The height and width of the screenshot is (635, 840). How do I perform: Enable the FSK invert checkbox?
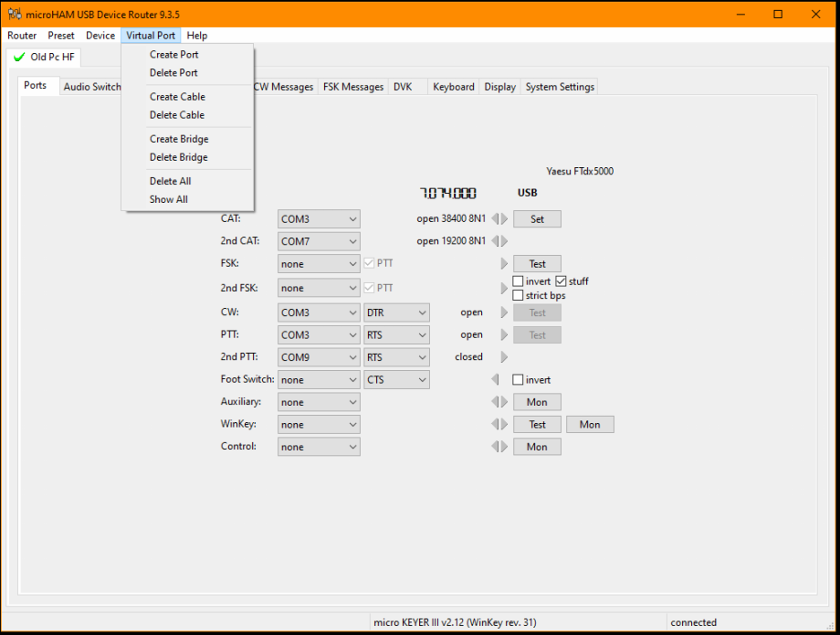tap(519, 281)
